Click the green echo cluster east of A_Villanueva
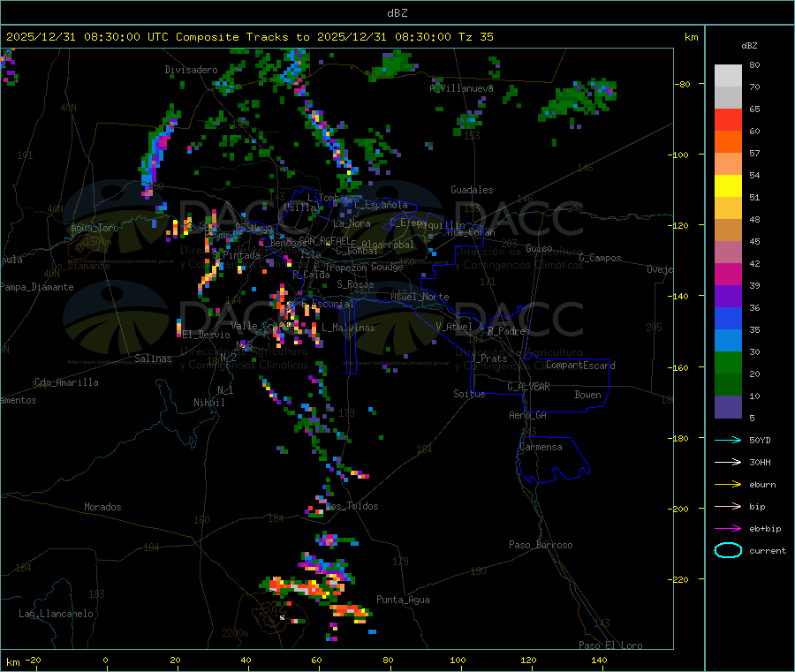This screenshot has width=795, height=672. (x=578, y=99)
